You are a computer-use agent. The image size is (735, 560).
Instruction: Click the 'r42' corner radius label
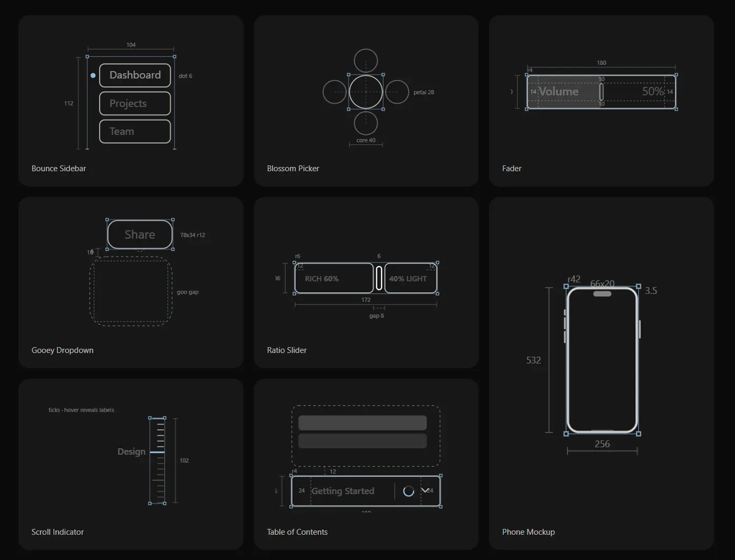pos(574,279)
